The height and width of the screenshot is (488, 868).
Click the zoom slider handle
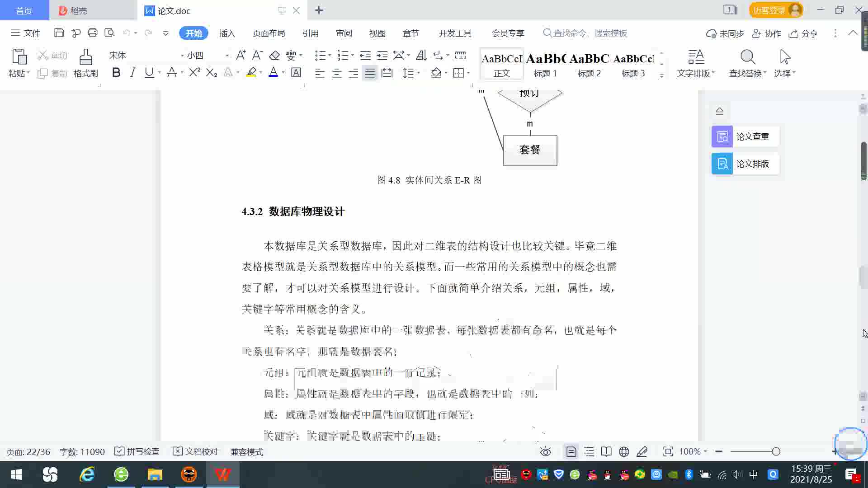coord(776,452)
